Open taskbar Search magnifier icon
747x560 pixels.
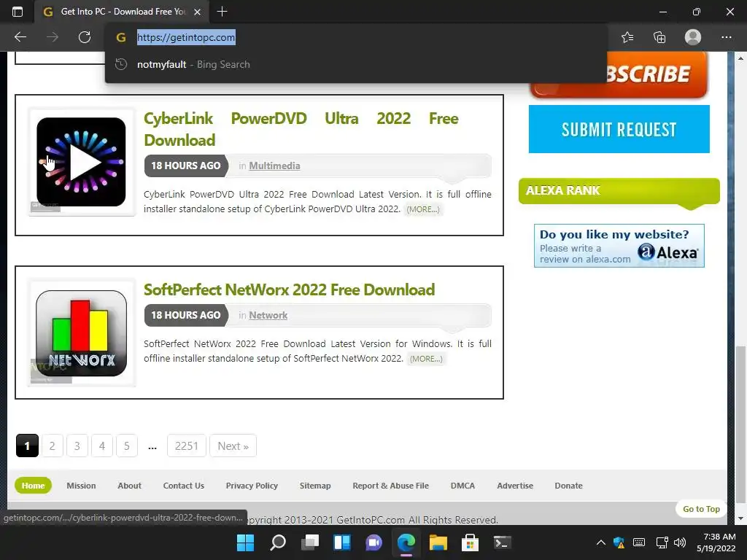[x=278, y=542]
